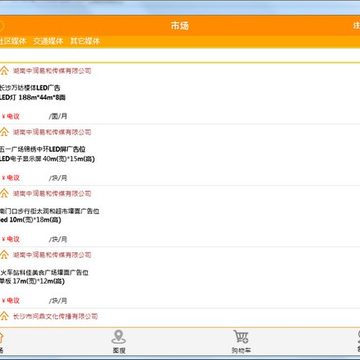Image resolution: width=360 pixels, height=360 pixels.
Task: Click house icon beside 长沙万达楼体LED广告 listing's company
Action: tap(4, 70)
